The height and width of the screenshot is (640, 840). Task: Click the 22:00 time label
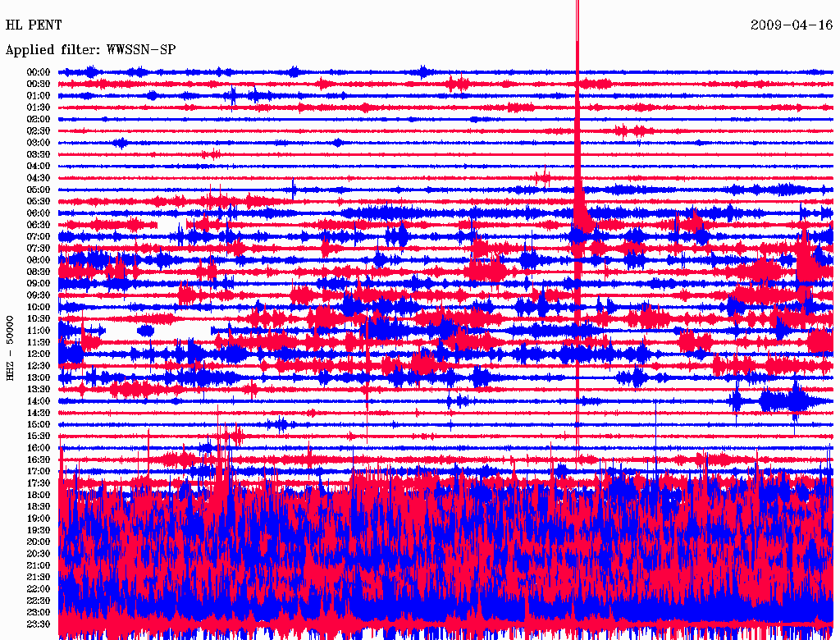[39, 589]
